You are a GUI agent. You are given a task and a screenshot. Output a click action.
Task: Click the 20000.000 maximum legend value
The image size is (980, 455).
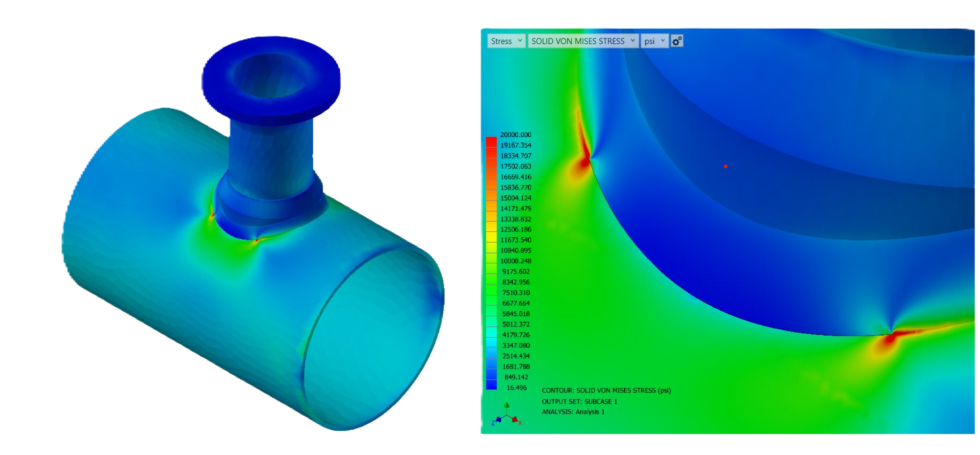[x=515, y=135]
